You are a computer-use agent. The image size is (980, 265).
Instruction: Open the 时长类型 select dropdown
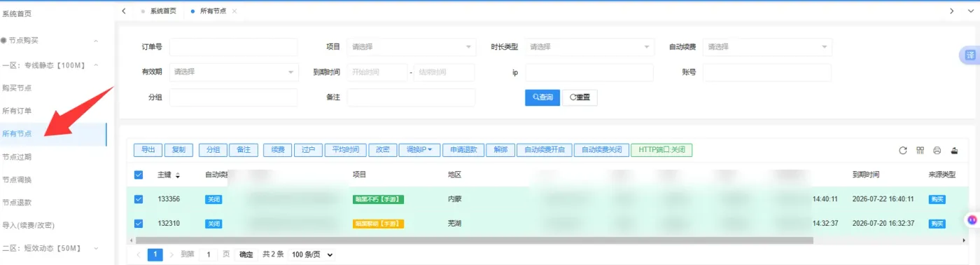589,47
